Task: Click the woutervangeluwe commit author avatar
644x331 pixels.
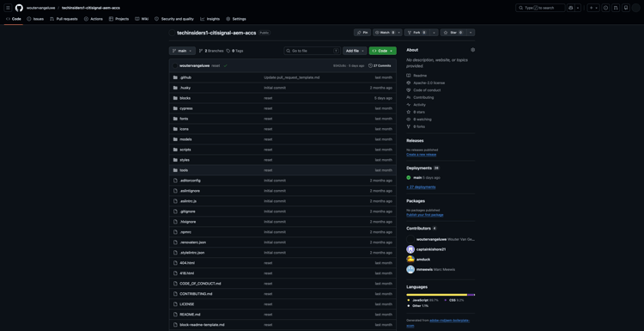Action: point(175,65)
